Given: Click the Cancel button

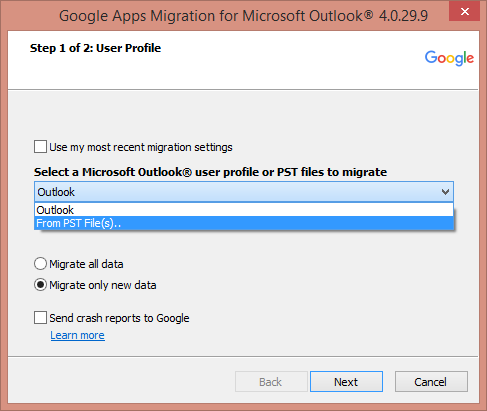Looking at the screenshot, I should point(431,382).
